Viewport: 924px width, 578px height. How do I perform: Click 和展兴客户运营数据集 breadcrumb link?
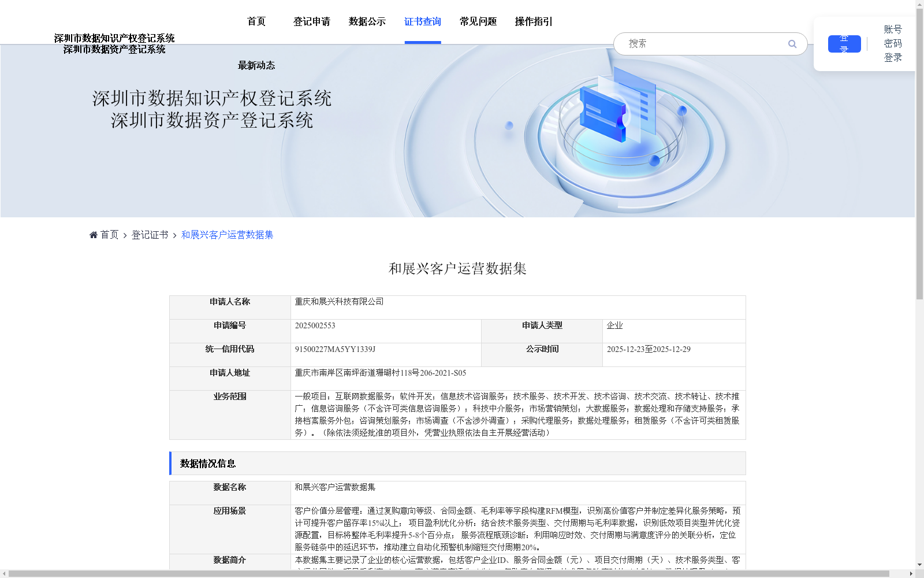coord(227,235)
